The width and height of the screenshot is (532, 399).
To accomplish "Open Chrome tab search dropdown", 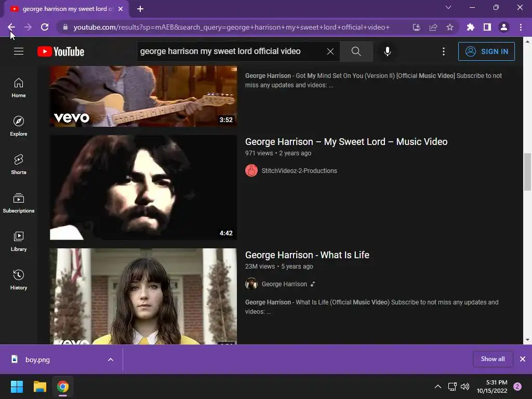I will [x=448, y=7].
